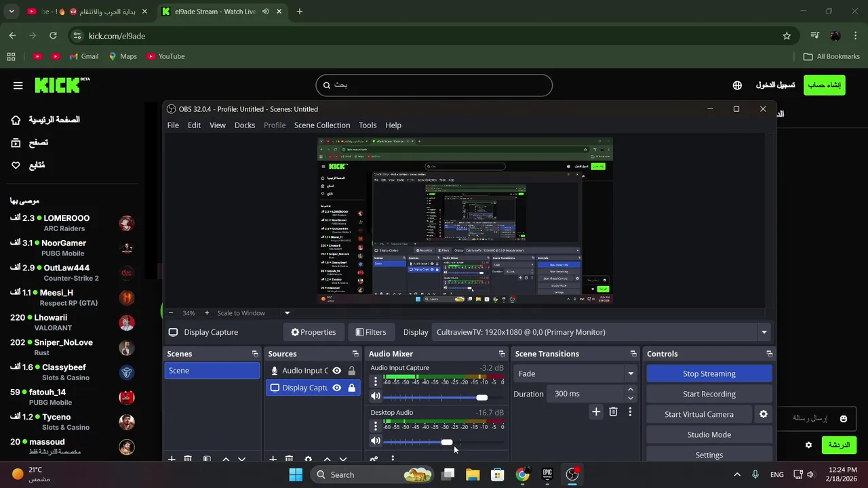Lock the Audio Input Capture source
Viewport: 868px width, 488px height.
(351, 371)
